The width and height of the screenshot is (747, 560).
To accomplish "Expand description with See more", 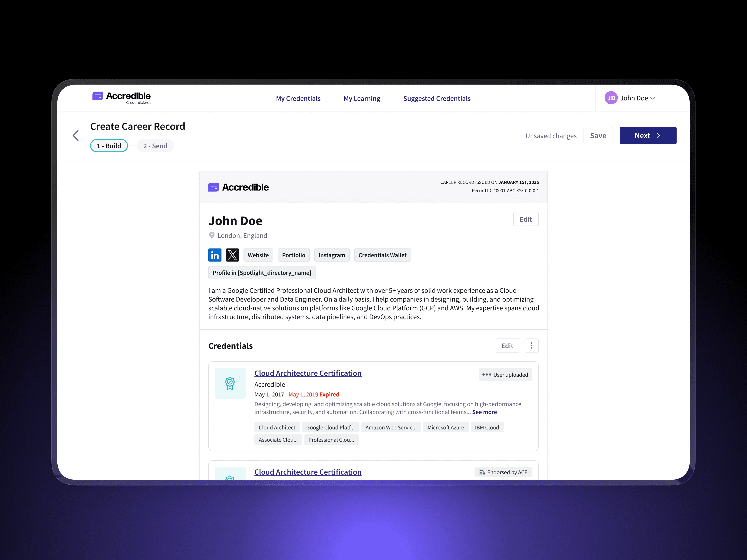I will (484, 412).
